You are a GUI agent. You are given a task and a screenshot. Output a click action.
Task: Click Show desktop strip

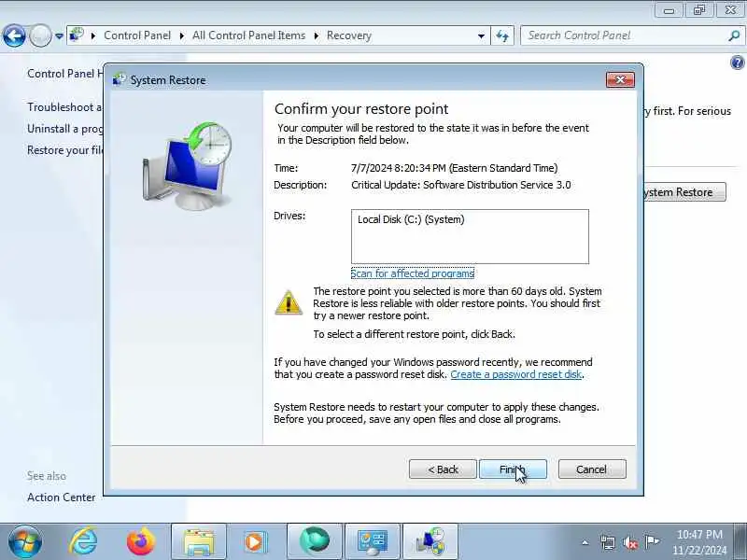click(x=741, y=542)
